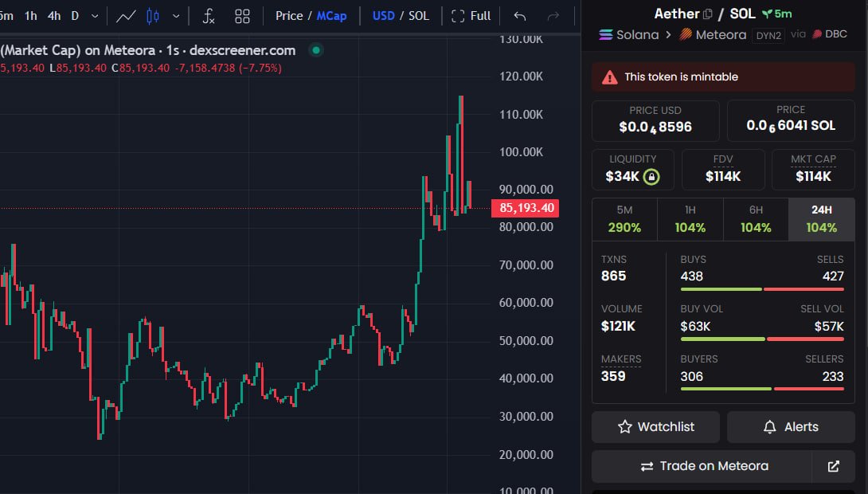Click the 85,193.40 current price label
Viewport: 868px width, 494px height.
tap(526, 208)
